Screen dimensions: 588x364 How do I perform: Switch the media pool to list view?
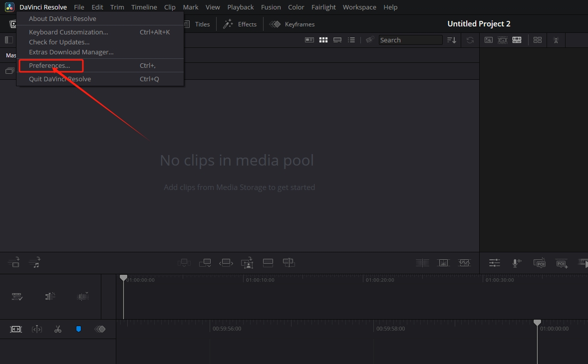click(x=351, y=40)
